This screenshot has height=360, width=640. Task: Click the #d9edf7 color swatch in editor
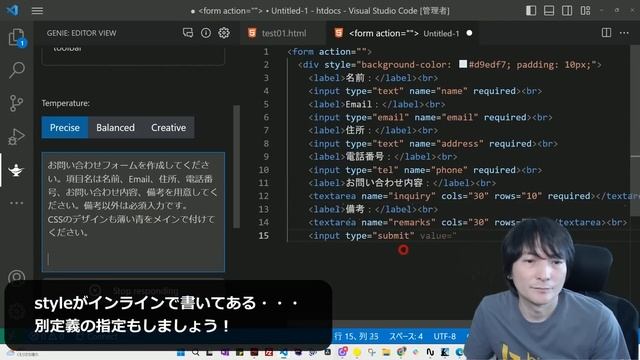463,64
